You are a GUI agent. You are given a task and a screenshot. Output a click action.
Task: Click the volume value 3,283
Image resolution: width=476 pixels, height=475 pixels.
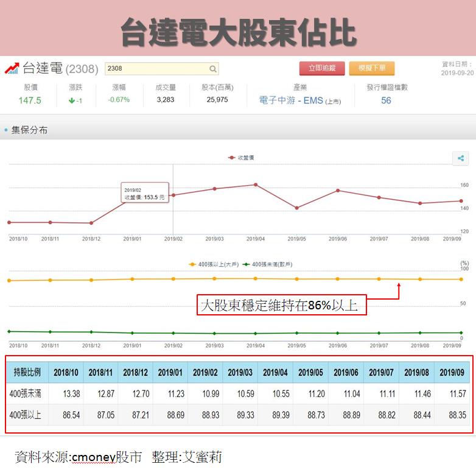coord(166,100)
